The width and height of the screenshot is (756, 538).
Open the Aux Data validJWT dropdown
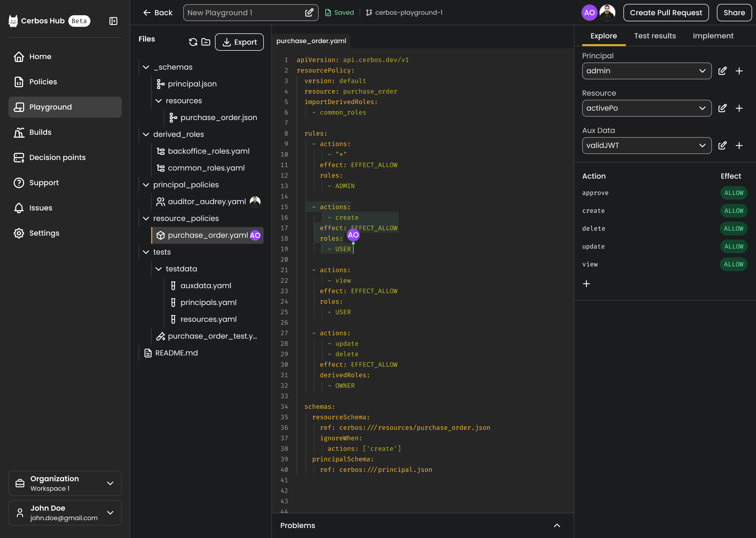646,146
